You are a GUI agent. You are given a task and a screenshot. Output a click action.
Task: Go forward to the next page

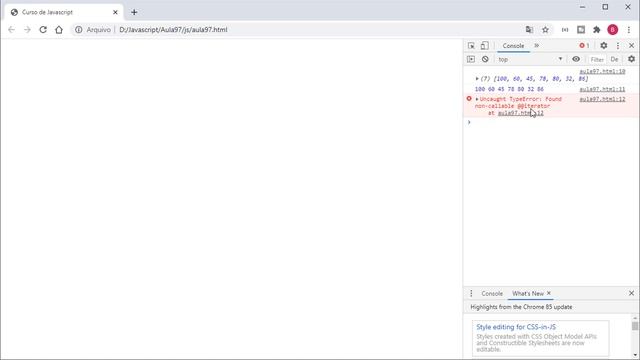[x=27, y=30]
